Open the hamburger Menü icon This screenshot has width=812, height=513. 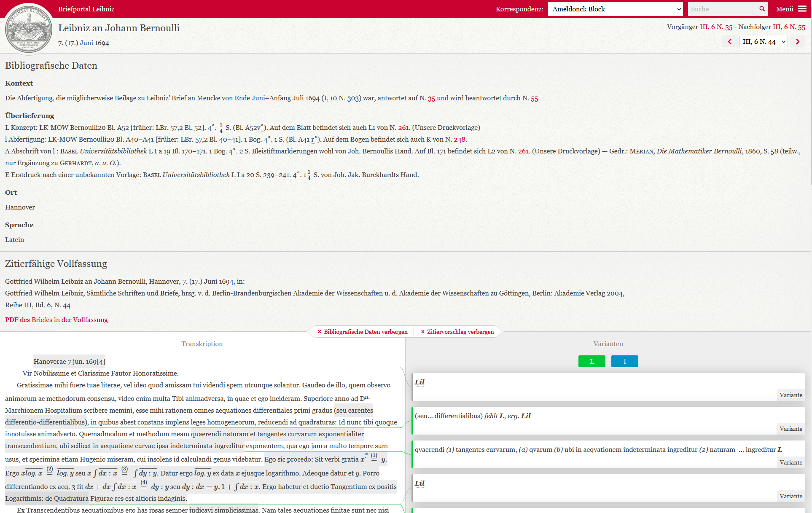pyautogui.click(x=802, y=9)
